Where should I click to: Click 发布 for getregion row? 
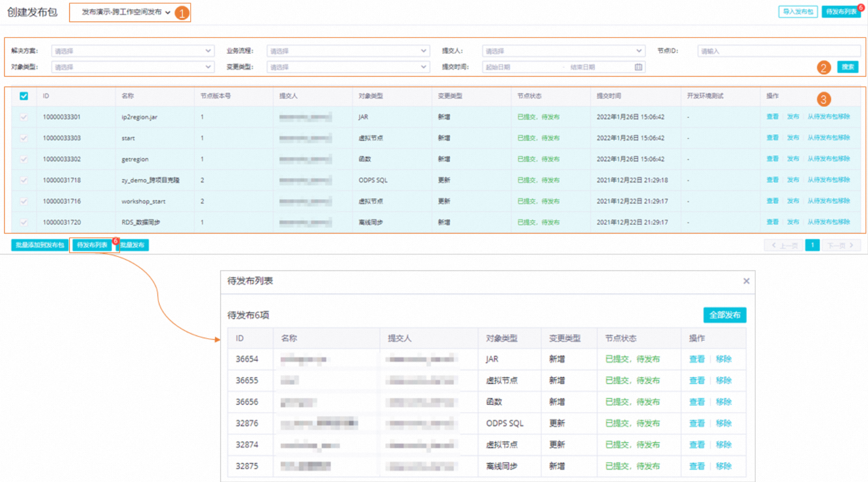(793, 159)
